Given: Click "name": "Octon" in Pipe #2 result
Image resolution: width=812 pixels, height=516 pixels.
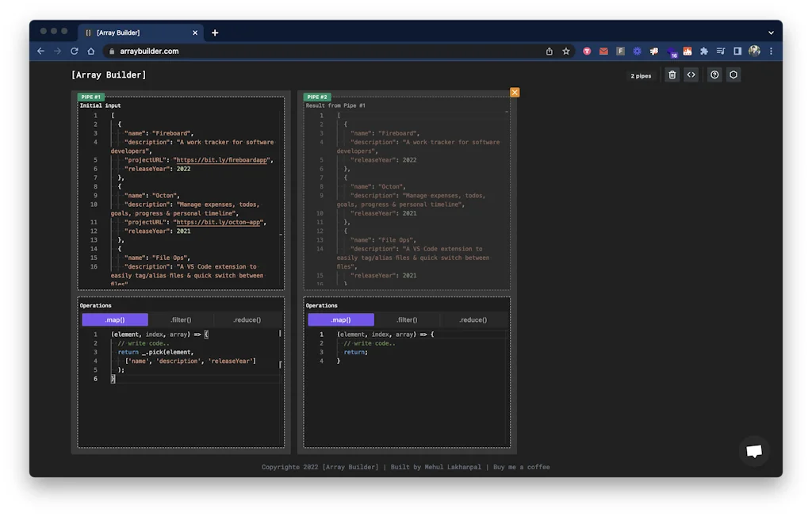Looking at the screenshot, I should pos(378,186).
